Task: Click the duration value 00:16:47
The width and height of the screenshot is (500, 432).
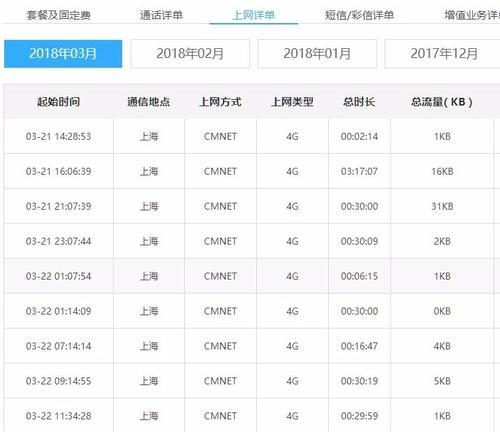Action: pos(359,346)
